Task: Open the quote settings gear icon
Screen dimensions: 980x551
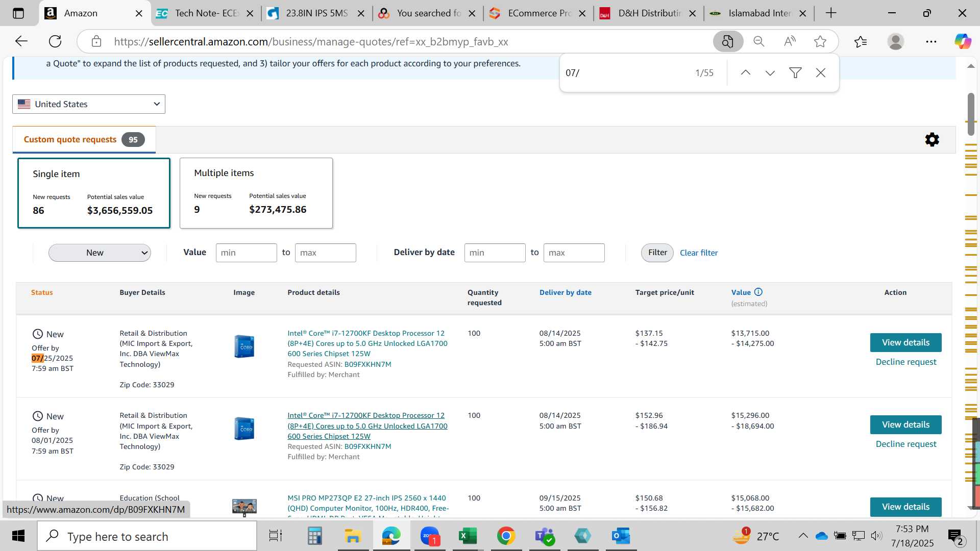Action: coord(932,139)
